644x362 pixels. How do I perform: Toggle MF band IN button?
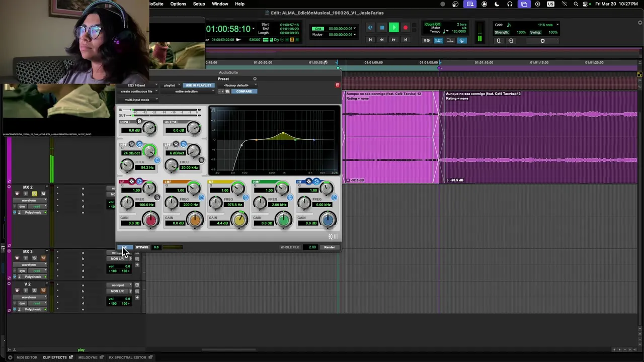[246, 198]
